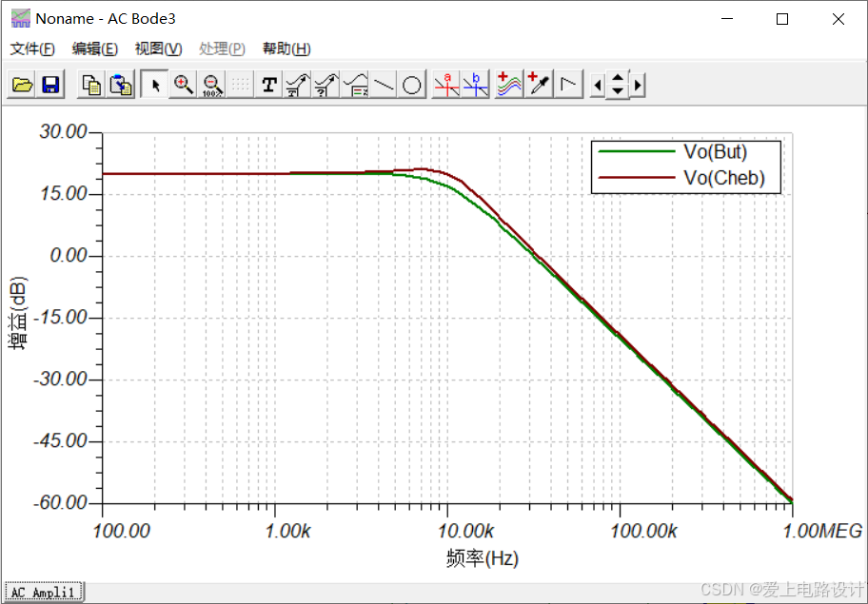Open the 文件(F) menu

coord(32,49)
